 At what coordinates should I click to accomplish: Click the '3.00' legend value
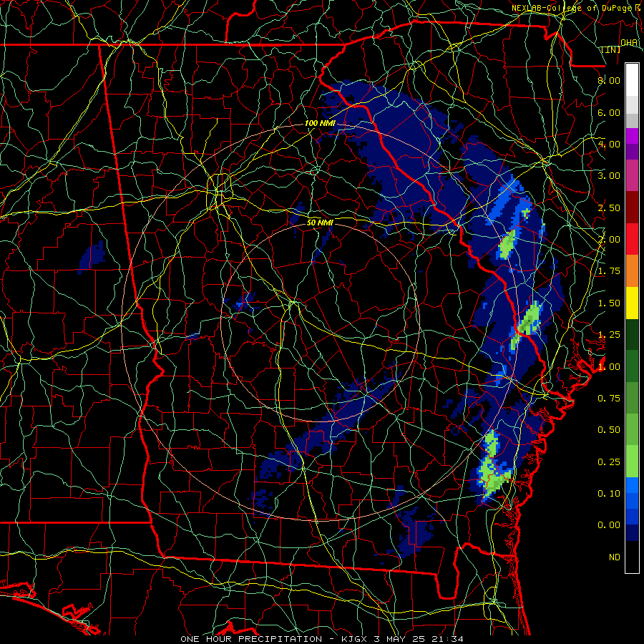tap(609, 176)
